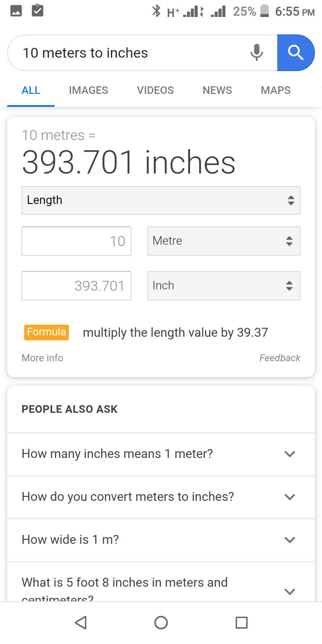Open recent apps with square icon

(x=241, y=623)
